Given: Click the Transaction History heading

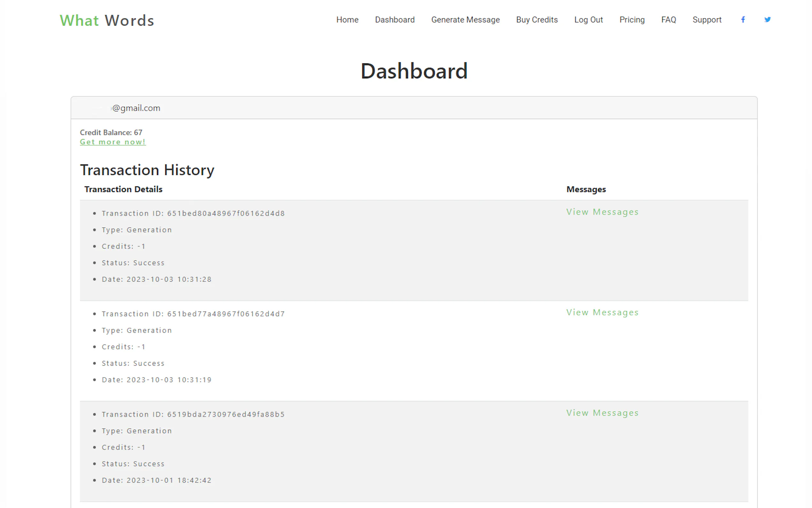Looking at the screenshot, I should (x=147, y=170).
